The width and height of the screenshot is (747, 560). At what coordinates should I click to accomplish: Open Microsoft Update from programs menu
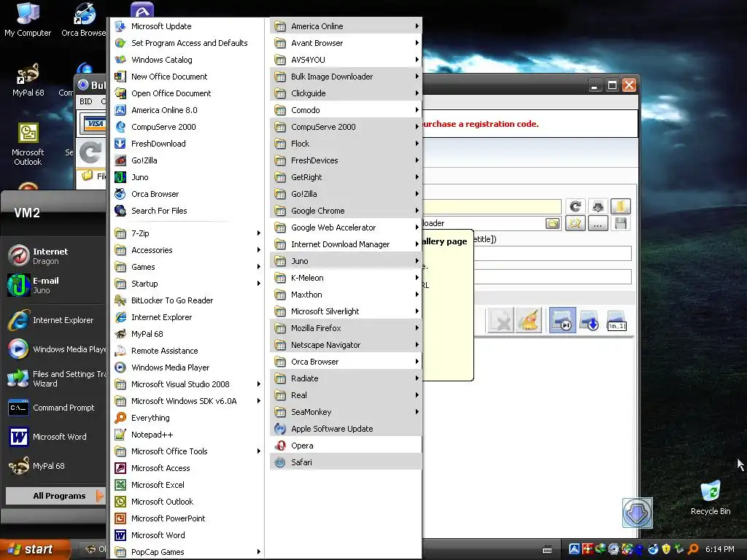pyautogui.click(x=187, y=26)
